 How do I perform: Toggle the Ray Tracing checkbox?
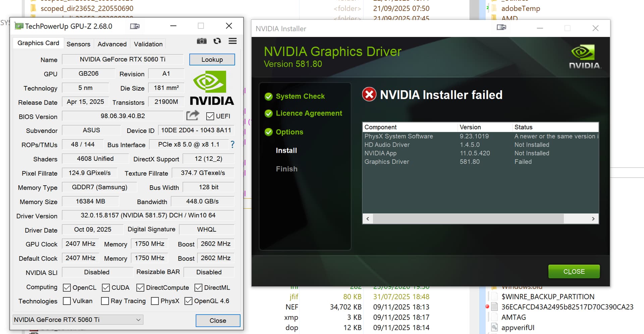105,301
